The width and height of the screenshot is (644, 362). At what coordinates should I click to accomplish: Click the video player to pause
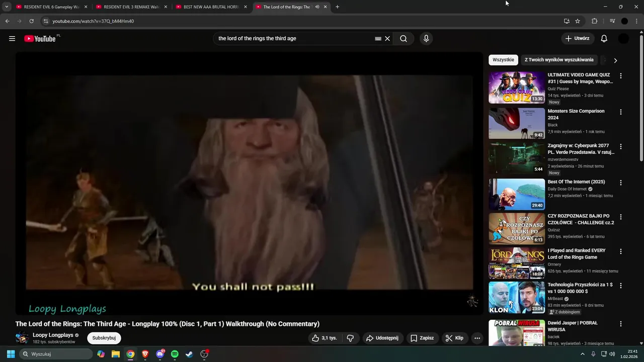click(249, 184)
